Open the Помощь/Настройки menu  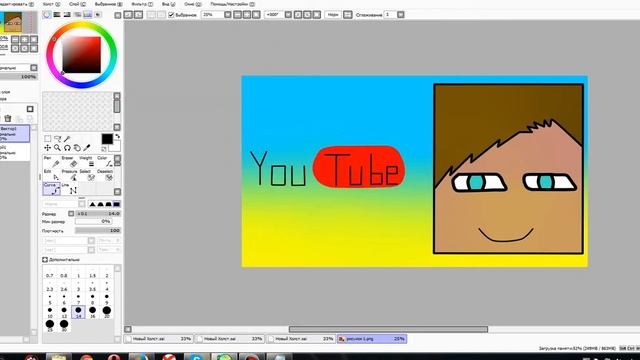(233, 4)
